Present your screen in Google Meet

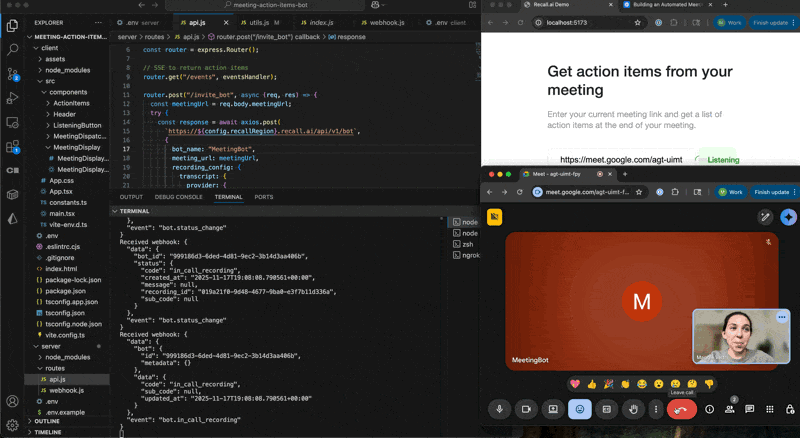(x=553, y=409)
